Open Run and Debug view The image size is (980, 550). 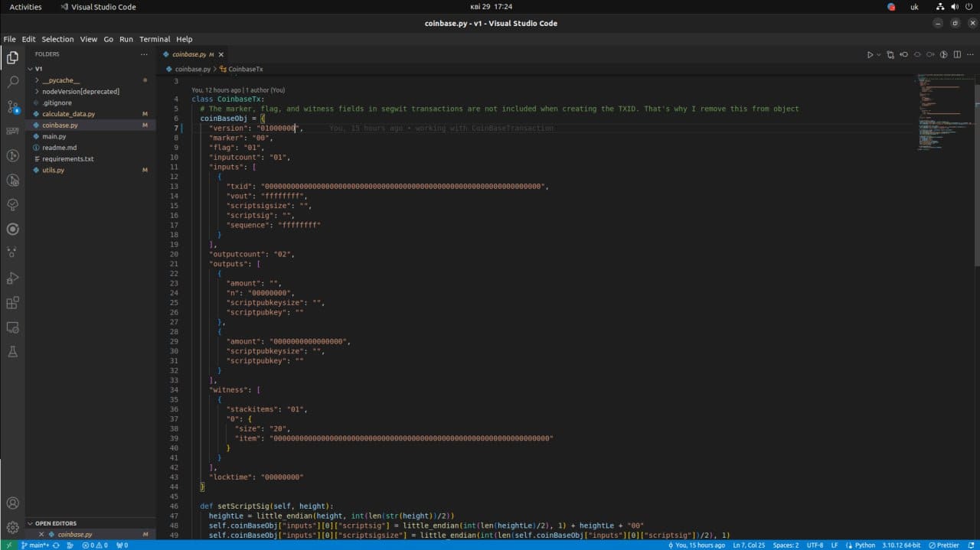[12, 278]
